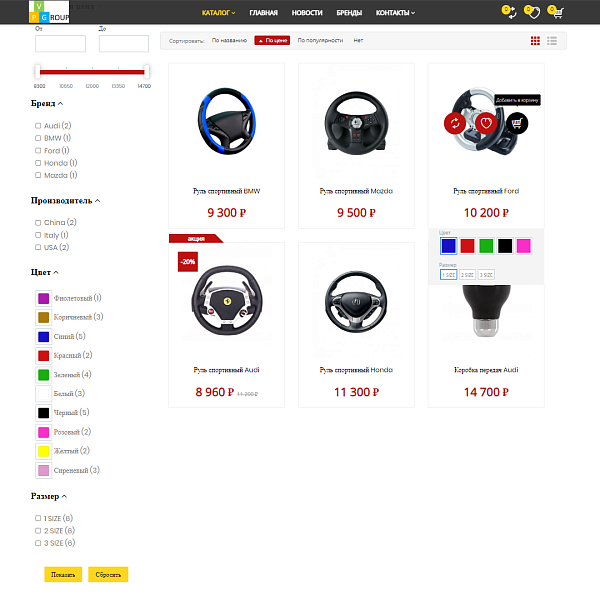This screenshot has height=600, width=600.
Task: Open Руль спортивный Audi product link
Action: [x=227, y=370]
